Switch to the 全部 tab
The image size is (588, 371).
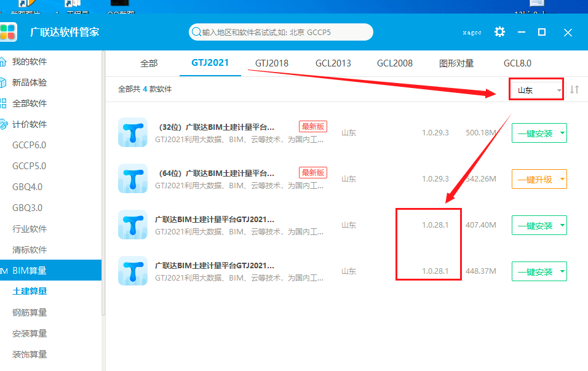(x=149, y=63)
